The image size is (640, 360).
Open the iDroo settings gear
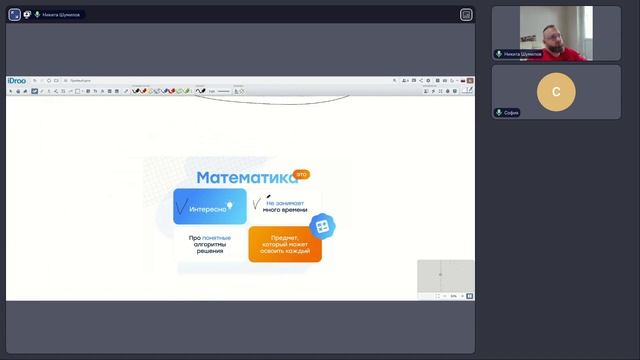click(x=428, y=80)
